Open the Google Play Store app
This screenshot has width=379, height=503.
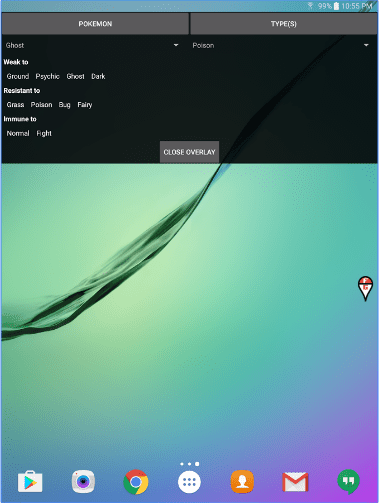[x=30, y=481]
